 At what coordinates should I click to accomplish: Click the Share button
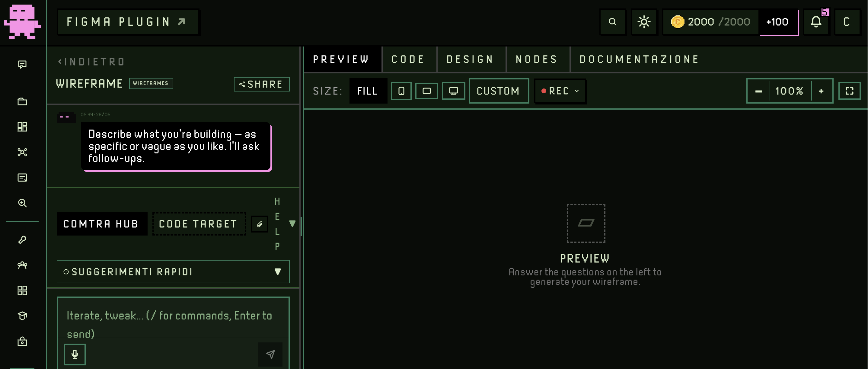(261, 84)
